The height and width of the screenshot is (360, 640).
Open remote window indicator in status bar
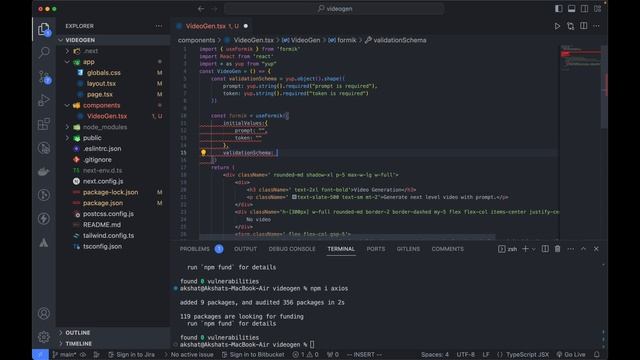pyautogui.click(x=40, y=354)
